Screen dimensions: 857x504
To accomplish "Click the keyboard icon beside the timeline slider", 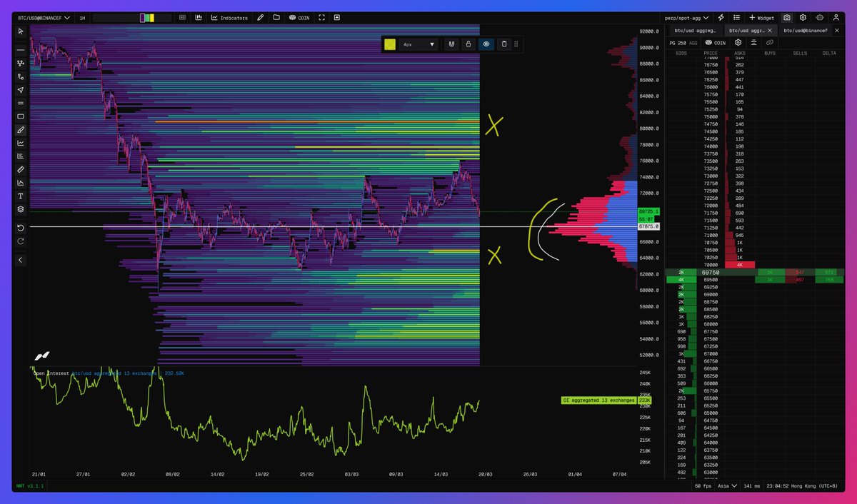I will tap(183, 17).
